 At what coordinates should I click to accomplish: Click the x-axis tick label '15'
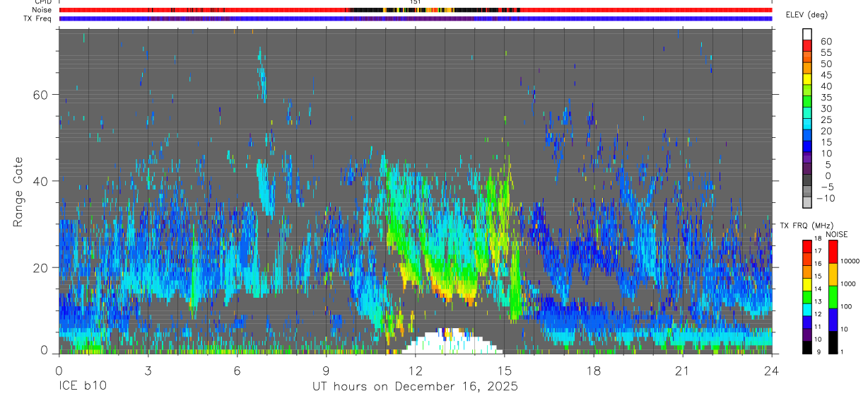(x=504, y=370)
